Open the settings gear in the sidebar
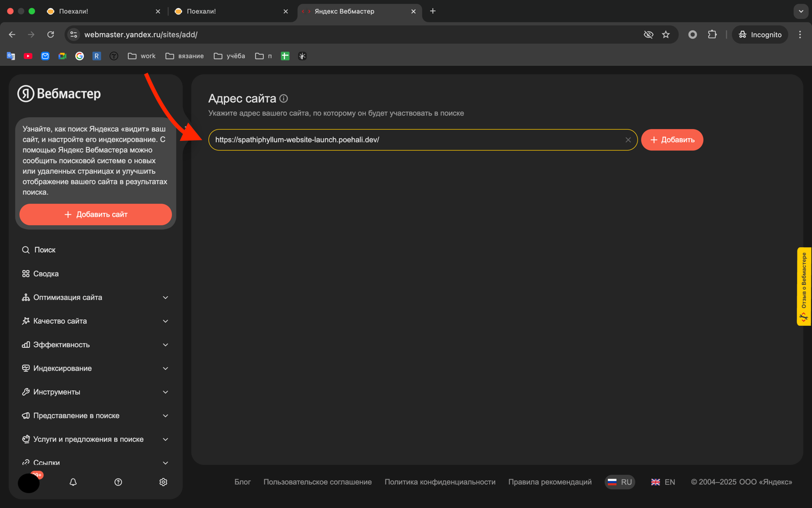Viewport: 812px width, 508px height. [x=163, y=483]
